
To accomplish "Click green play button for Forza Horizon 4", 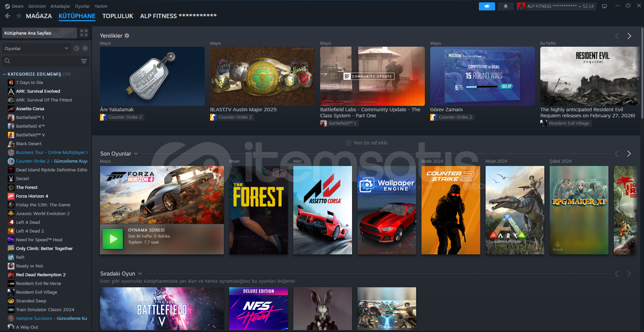I will click(113, 239).
